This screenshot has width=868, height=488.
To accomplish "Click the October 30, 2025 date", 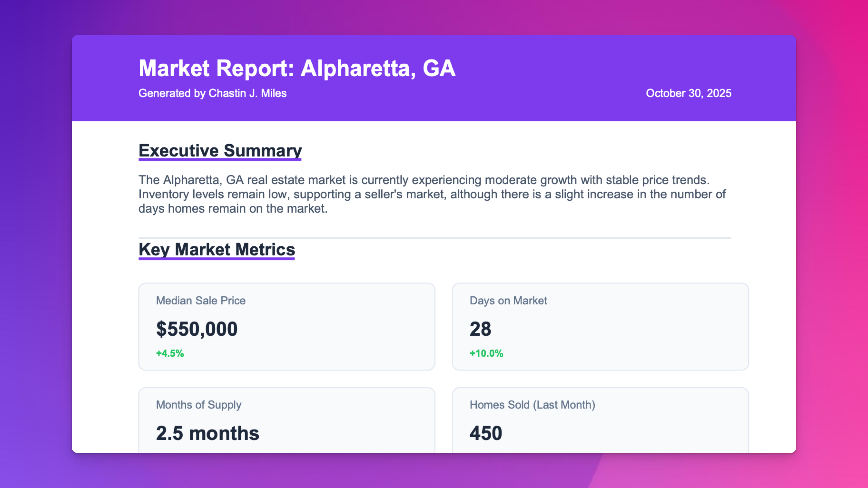I will 688,93.
